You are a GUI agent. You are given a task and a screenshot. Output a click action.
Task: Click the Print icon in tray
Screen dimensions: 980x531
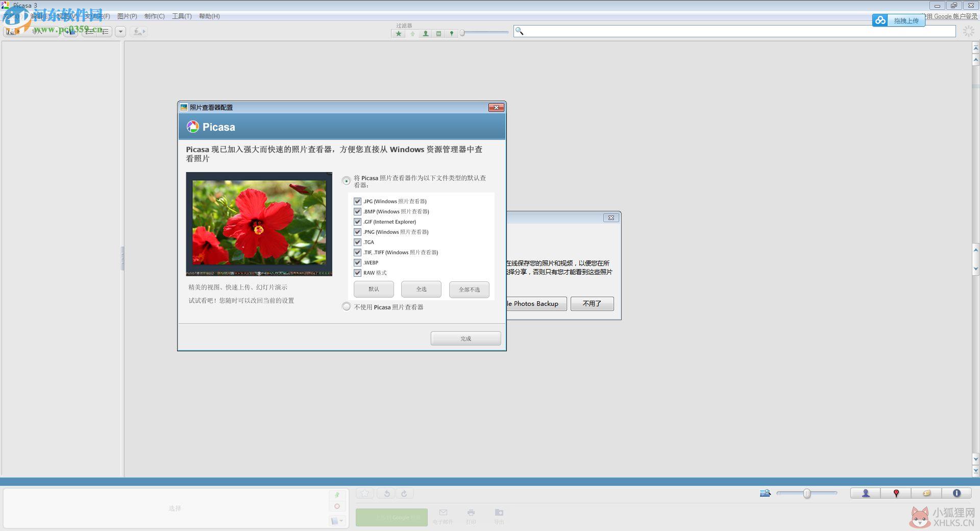(x=471, y=513)
